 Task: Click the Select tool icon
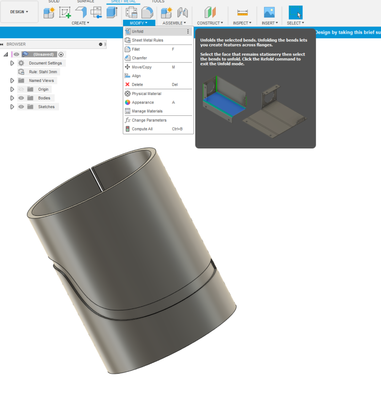pos(296,13)
